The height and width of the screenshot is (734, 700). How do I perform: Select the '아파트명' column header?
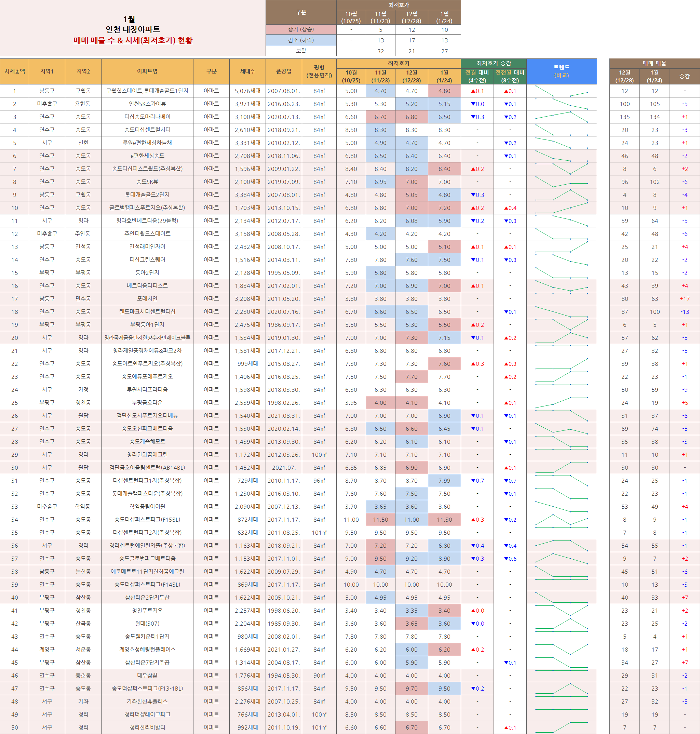(147, 71)
